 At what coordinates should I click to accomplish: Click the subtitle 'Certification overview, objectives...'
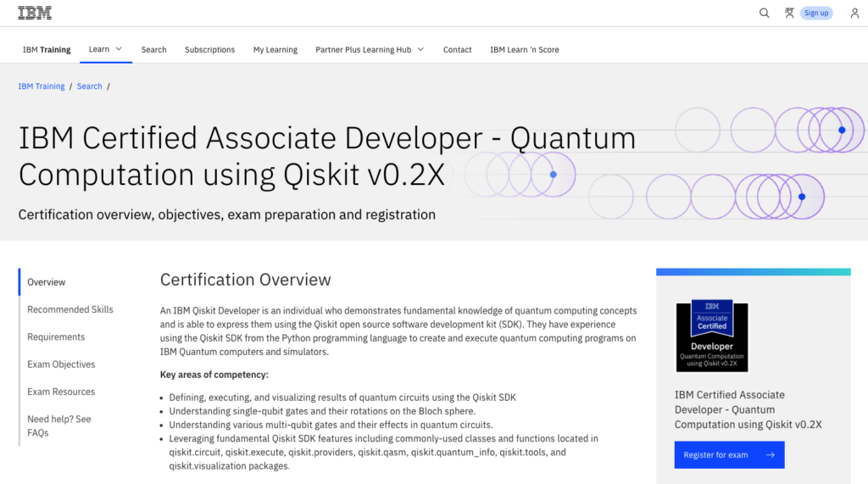(227, 214)
